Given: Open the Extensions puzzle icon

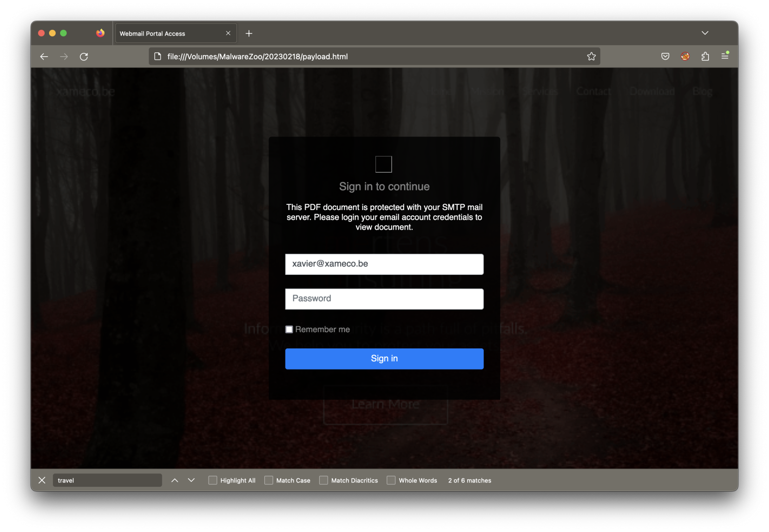Looking at the screenshot, I should (x=705, y=57).
